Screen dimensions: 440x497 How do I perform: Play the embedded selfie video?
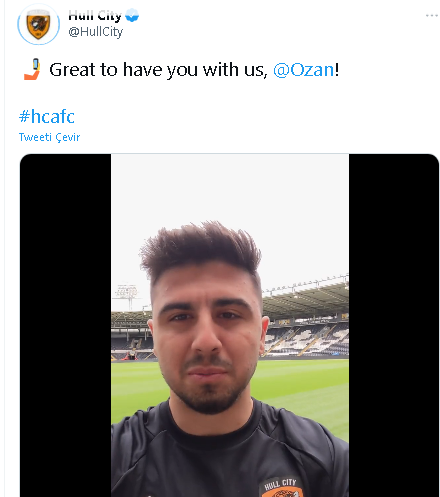coord(230,325)
